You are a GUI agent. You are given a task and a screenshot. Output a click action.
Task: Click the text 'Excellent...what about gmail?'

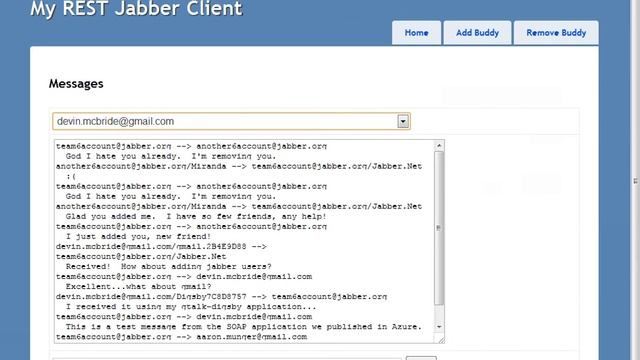[138, 287]
